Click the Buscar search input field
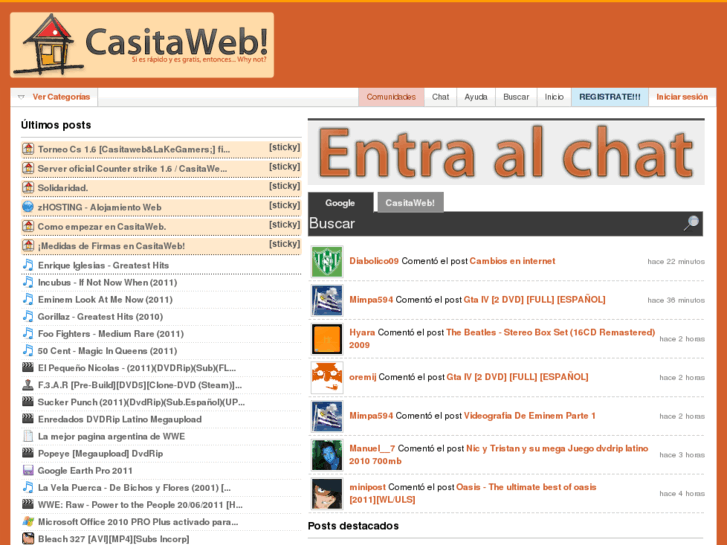 coord(495,224)
